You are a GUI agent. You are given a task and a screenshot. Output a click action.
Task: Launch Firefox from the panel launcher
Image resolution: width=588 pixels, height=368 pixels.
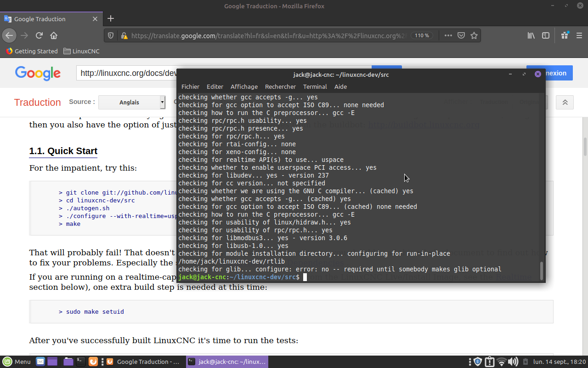pyautogui.click(x=93, y=362)
